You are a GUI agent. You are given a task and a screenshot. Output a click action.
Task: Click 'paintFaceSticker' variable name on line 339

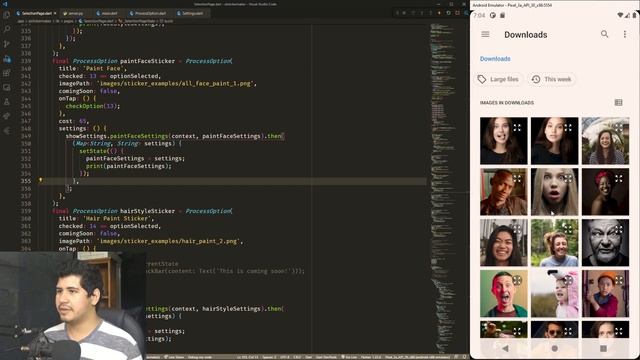pos(147,61)
